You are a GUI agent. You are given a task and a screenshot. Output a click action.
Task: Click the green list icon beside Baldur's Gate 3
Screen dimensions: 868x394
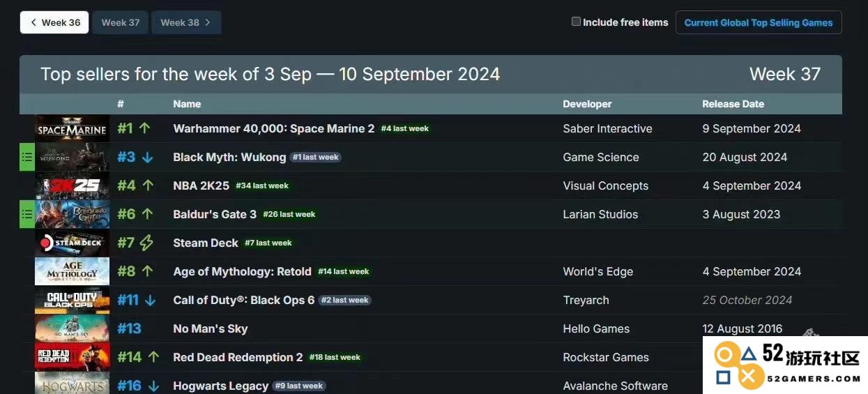point(27,215)
